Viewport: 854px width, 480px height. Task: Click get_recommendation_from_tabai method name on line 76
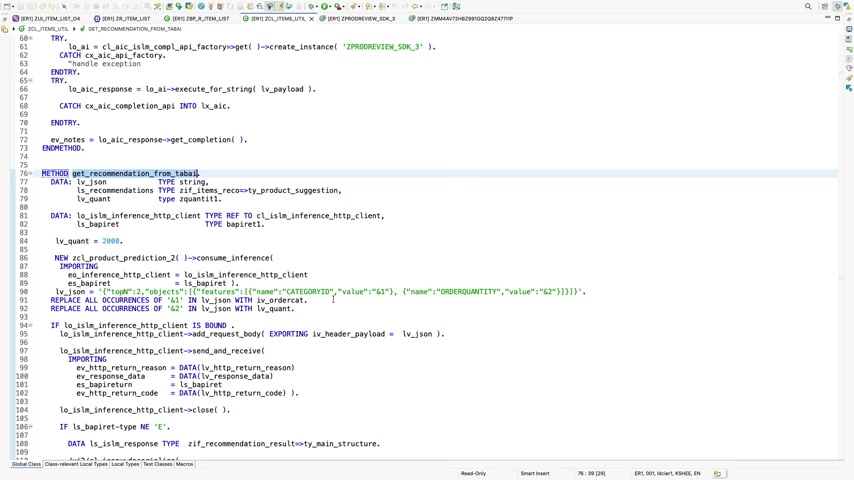[135, 173]
